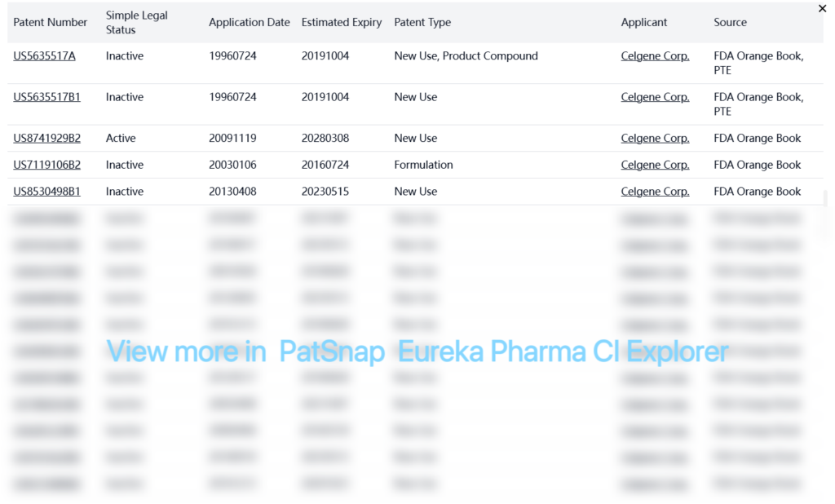Click the Patent Type column header
The image size is (835, 504).
422,23
